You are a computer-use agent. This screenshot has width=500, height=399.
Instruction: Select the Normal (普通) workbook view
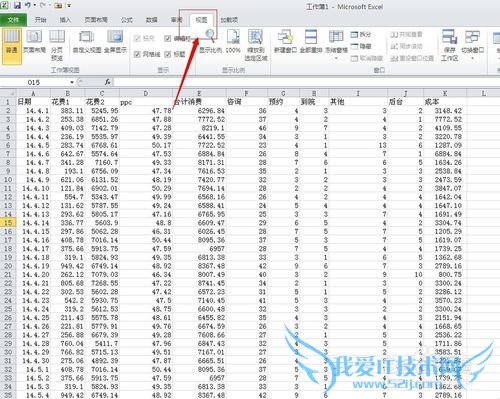(x=12, y=46)
